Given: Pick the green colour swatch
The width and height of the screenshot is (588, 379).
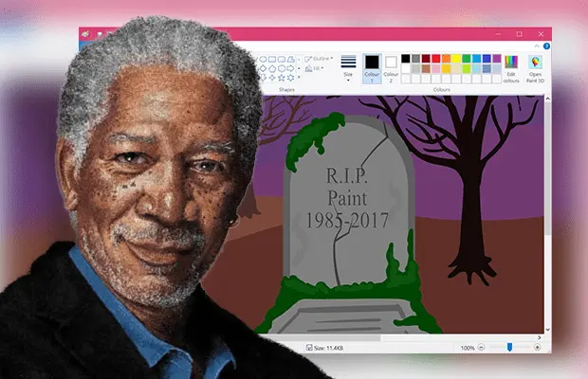Looking at the screenshot, I should (467, 59).
